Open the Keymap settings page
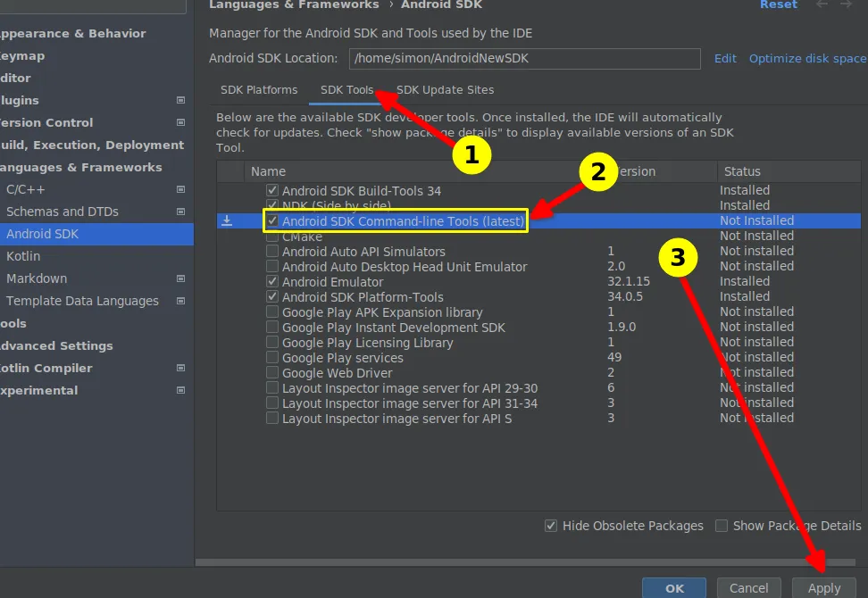This screenshot has height=598, width=868. tap(22, 56)
